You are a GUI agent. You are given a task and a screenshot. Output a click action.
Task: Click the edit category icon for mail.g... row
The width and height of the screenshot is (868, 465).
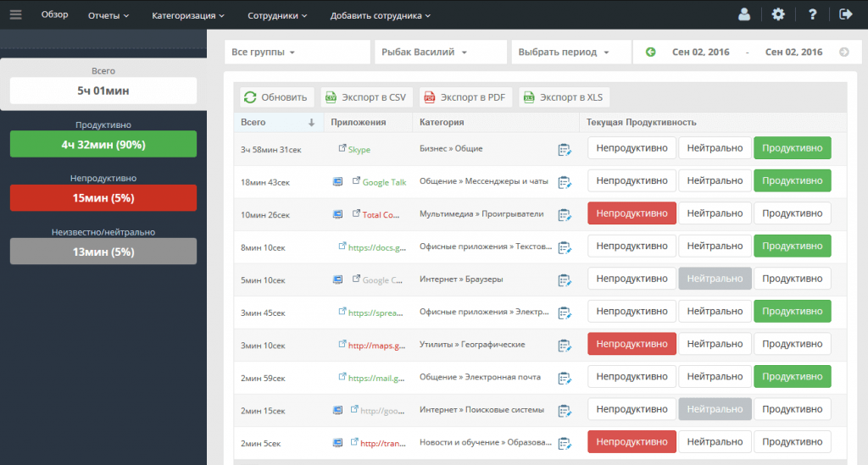(564, 379)
